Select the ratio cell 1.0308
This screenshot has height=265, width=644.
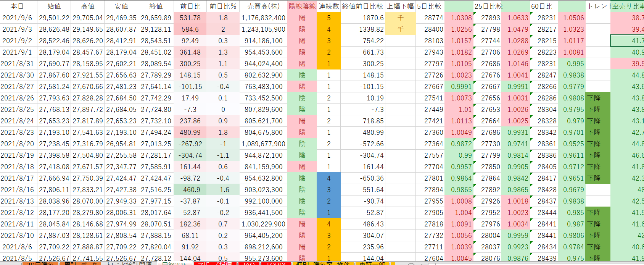pyautogui.click(x=459, y=18)
